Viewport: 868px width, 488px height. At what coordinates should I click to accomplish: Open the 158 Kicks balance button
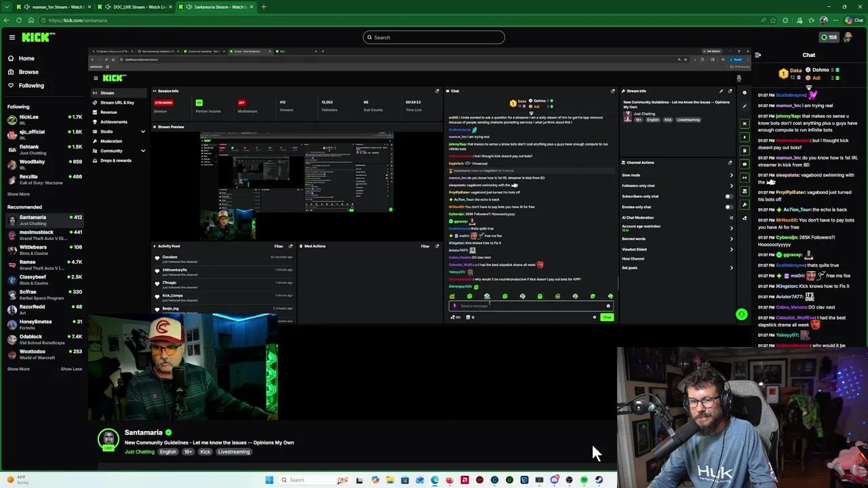pyautogui.click(x=829, y=37)
